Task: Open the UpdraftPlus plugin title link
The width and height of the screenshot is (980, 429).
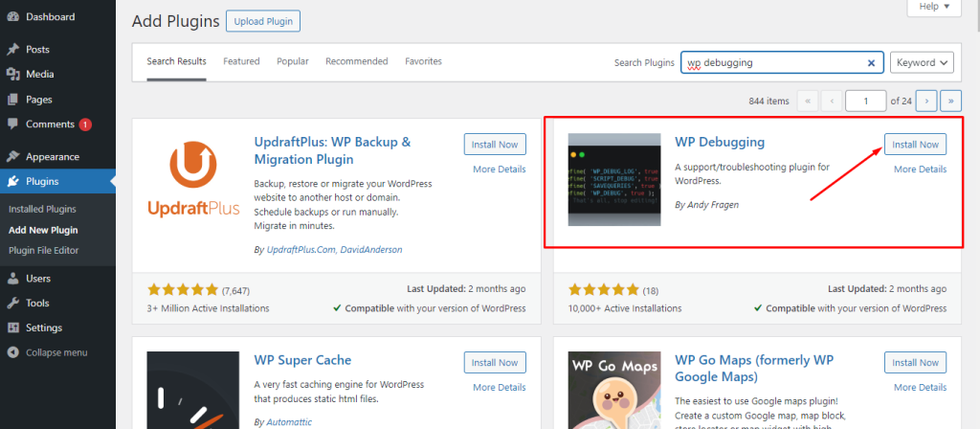Action: [x=332, y=150]
